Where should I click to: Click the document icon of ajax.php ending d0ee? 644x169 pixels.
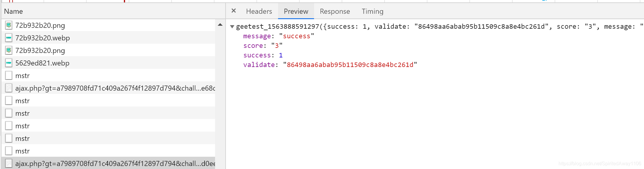(x=9, y=163)
